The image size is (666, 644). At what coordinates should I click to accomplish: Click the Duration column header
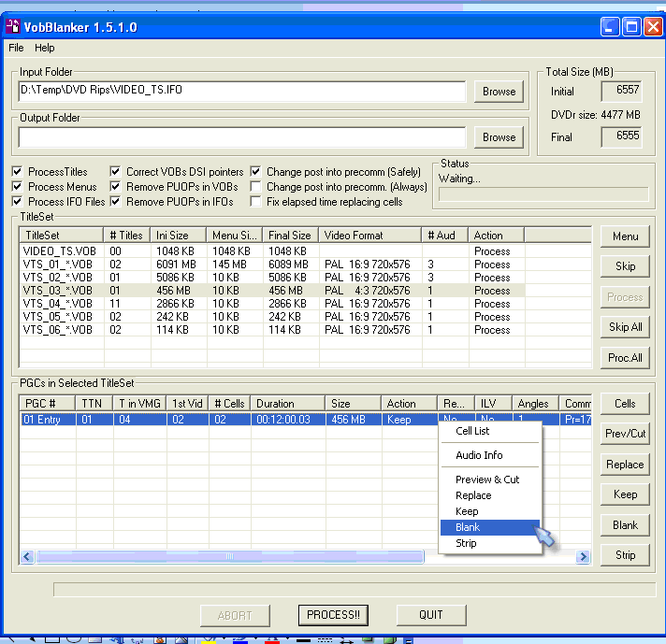(x=287, y=403)
